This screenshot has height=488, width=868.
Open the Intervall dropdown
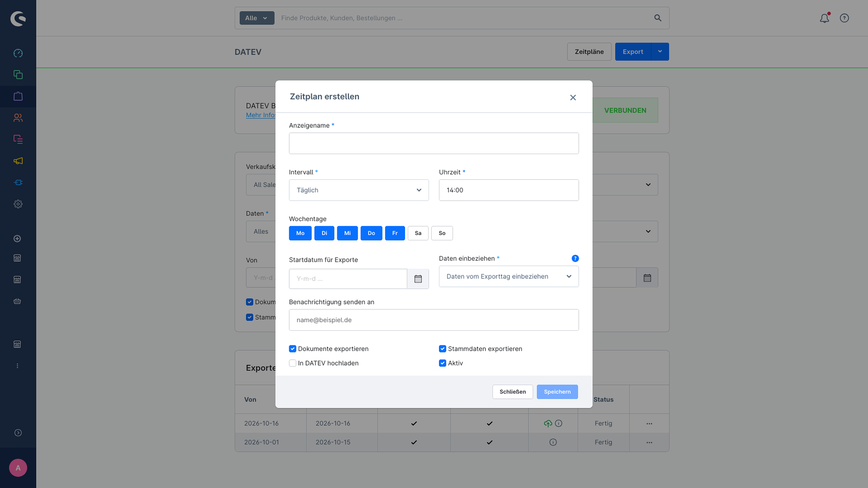click(359, 190)
